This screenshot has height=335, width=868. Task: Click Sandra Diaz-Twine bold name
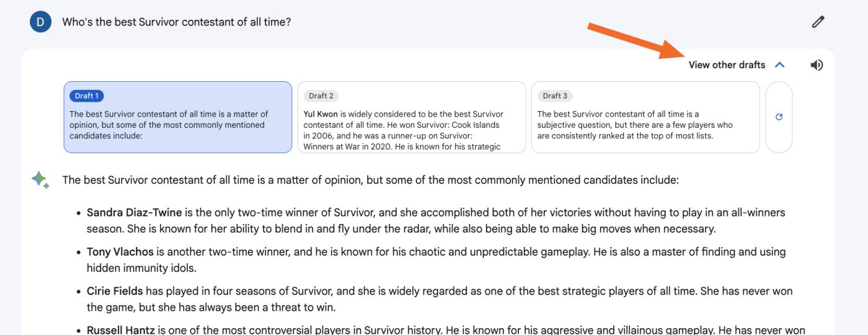(x=135, y=213)
